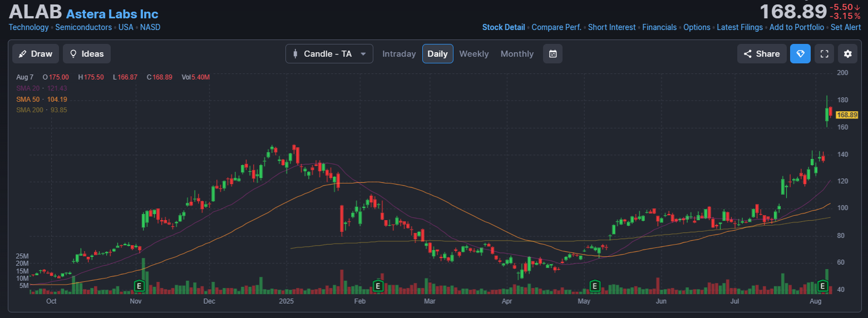Switch to Intraday timeframe
Viewport: 868px width, 318px height.
click(399, 54)
